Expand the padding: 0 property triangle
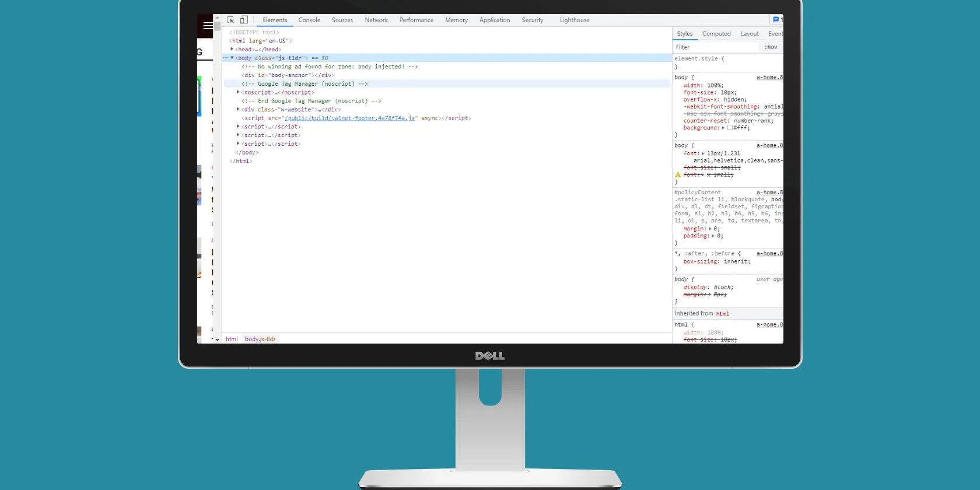980x490 pixels. pyautogui.click(x=713, y=236)
